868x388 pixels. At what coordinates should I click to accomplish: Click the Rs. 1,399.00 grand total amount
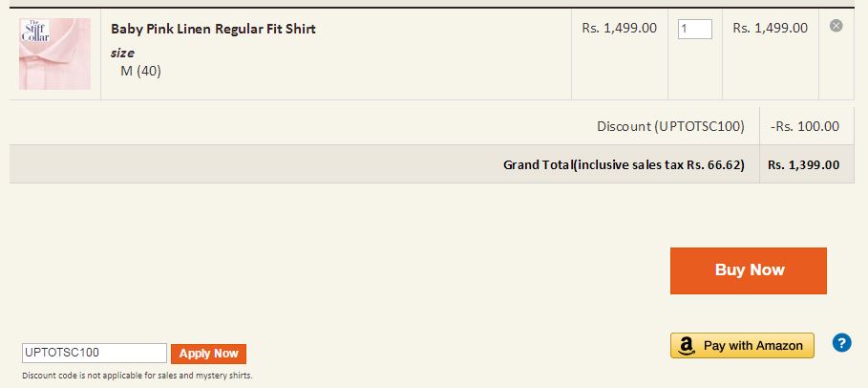click(803, 164)
